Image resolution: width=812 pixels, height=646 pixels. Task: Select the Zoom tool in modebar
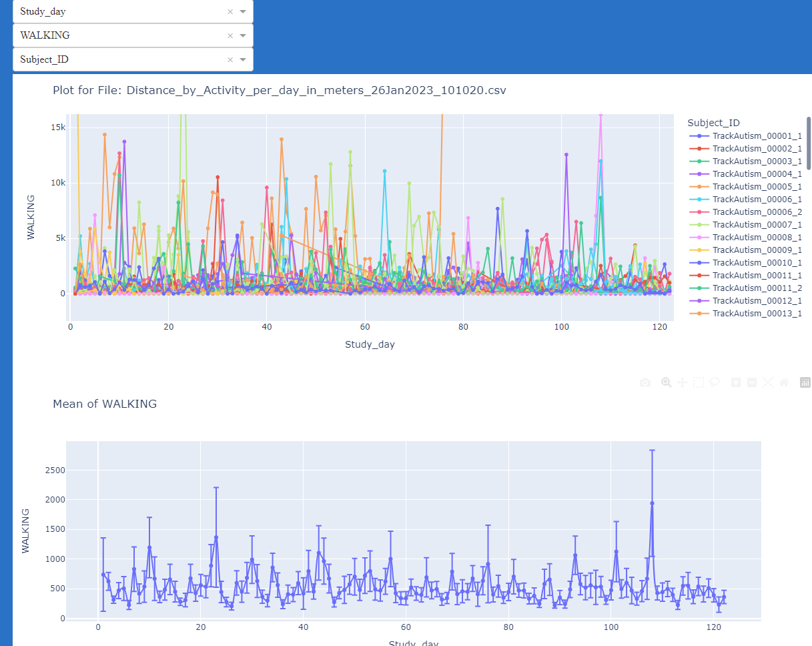click(666, 382)
